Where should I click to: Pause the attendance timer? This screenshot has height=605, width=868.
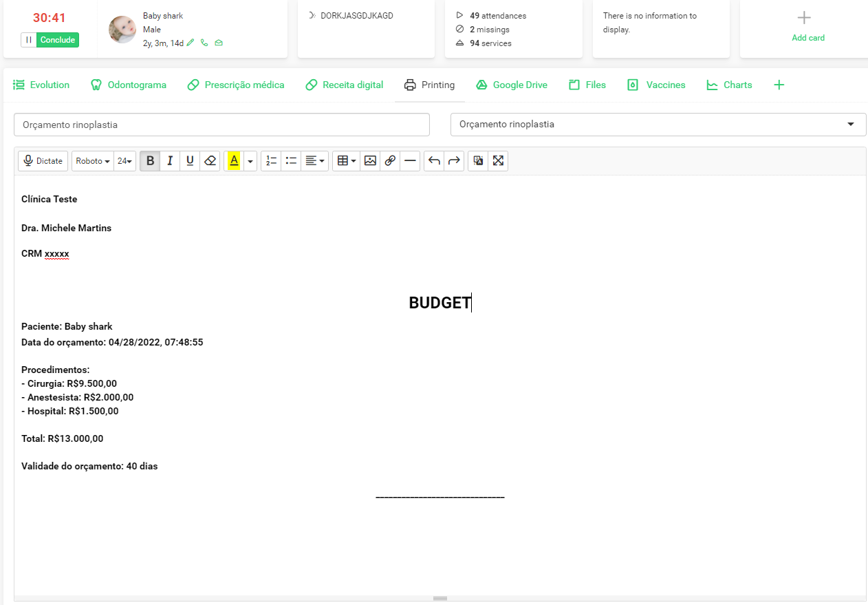pos(29,40)
